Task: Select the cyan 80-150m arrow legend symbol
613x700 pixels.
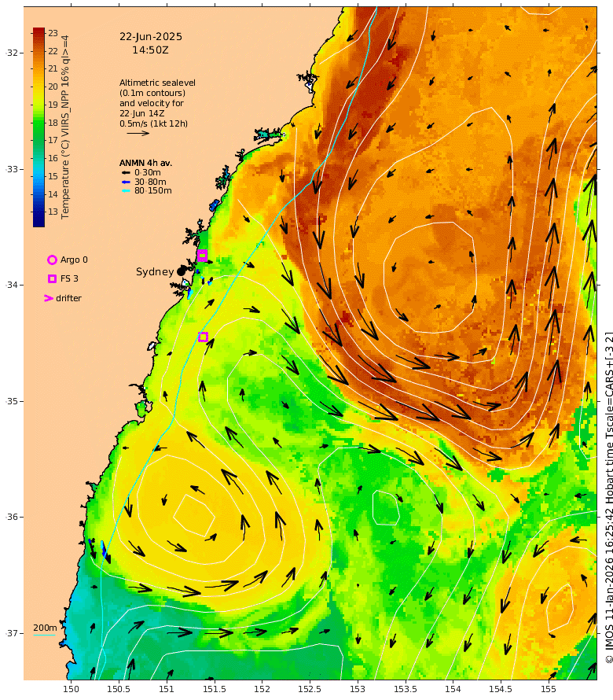Action: [x=127, y=190]
